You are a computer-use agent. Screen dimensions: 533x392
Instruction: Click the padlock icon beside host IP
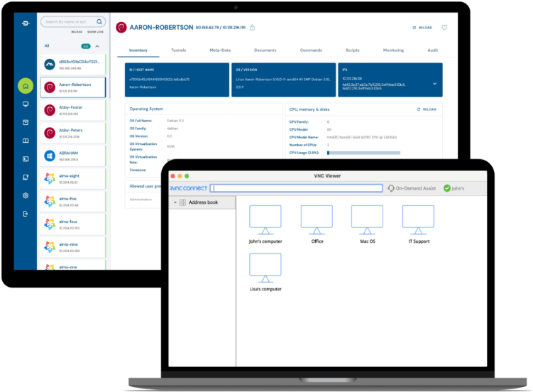click(252, 28)
